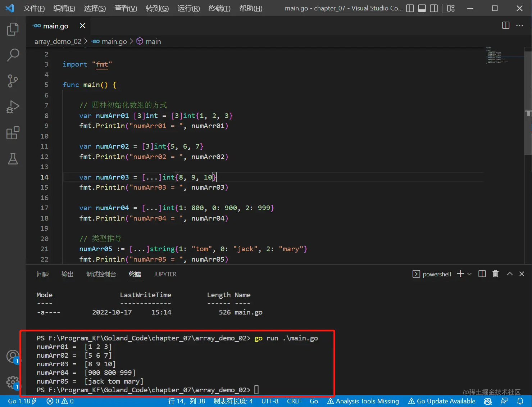532x407 pixels.
Task: Click the terminal prompt input area
Action: 256,390
